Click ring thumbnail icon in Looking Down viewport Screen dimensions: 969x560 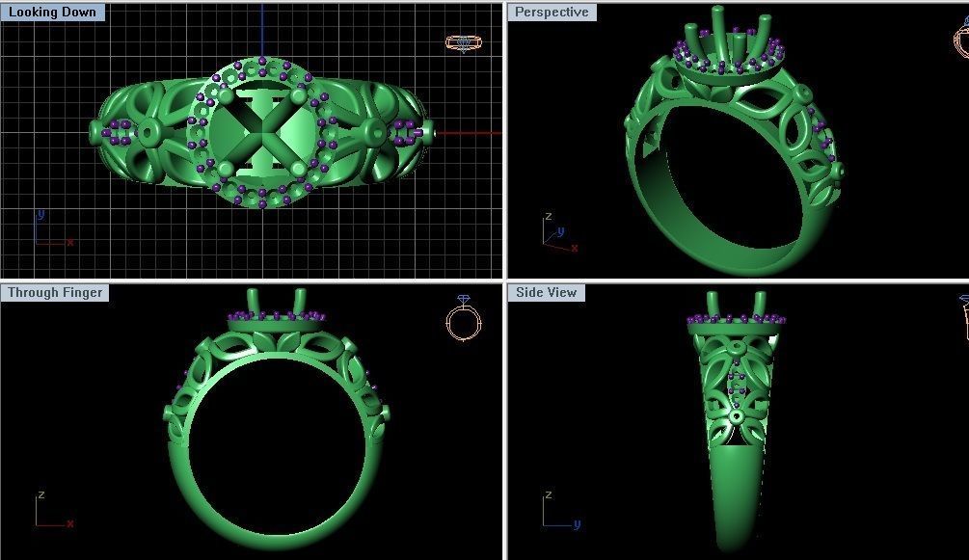[464, 43]
